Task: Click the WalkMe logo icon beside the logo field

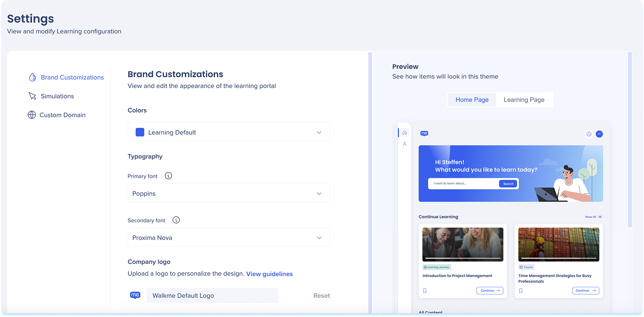Action: [x=135, y=295]
